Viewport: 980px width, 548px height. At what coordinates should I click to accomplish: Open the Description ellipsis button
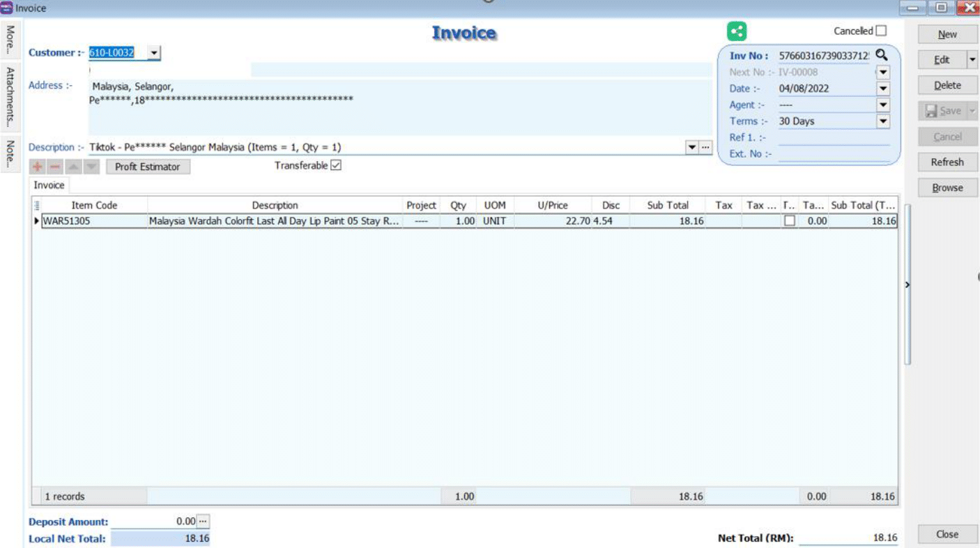click(x=705, y=147)
